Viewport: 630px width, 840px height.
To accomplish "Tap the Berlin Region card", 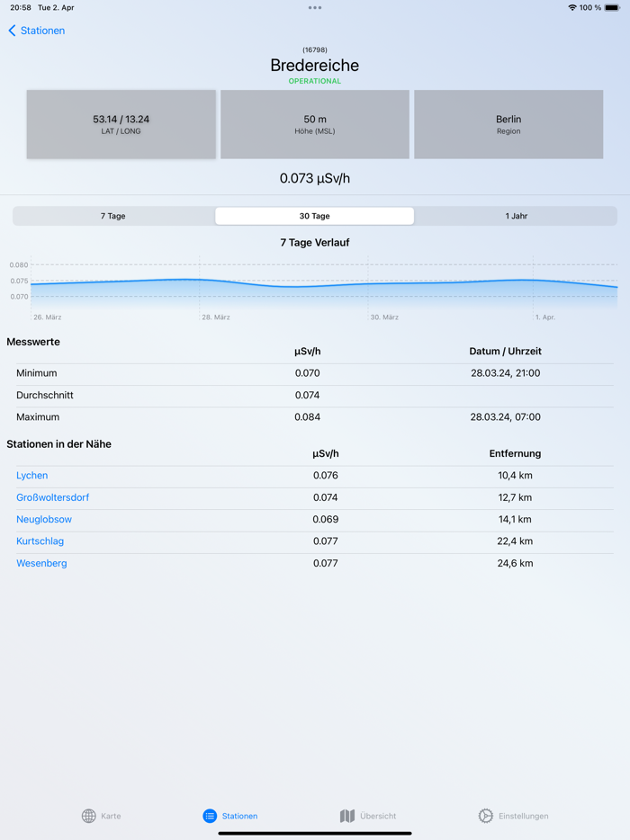I will [x=508, y=124].
